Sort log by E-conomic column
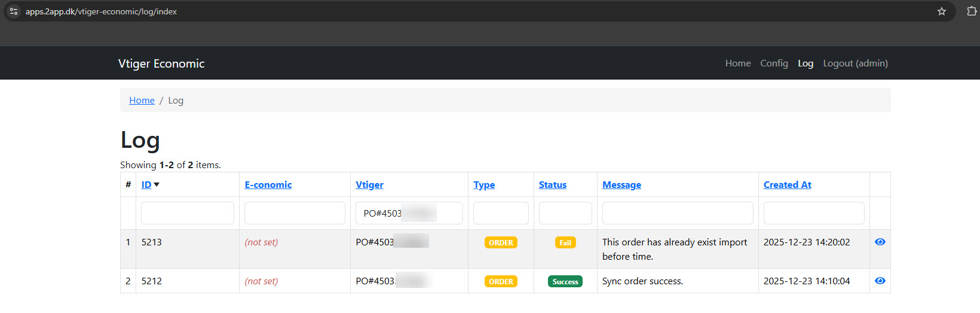Image resolution: width=980 pixels, height=313 pixels. [268, 185]
